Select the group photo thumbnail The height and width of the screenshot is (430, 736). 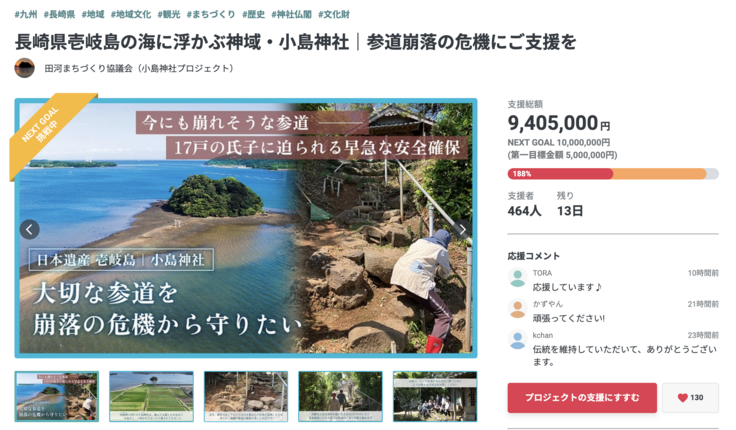pyautogui.click(x=435, y=397)
